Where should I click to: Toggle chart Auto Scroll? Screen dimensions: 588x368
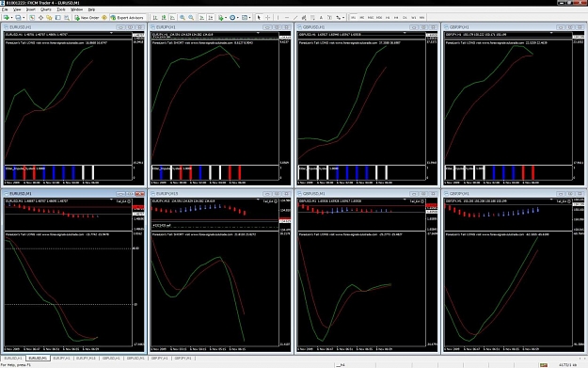pyautogui.click(x=201, y=17)
